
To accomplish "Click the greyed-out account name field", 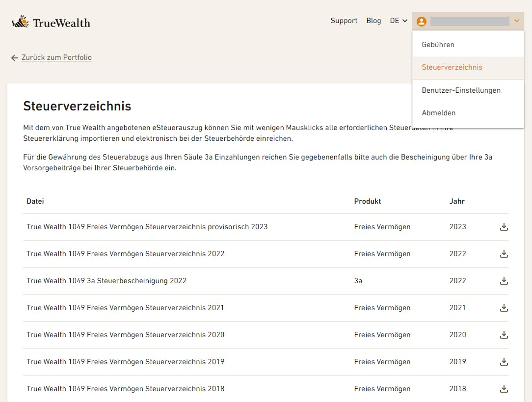I will coord(470,22).
